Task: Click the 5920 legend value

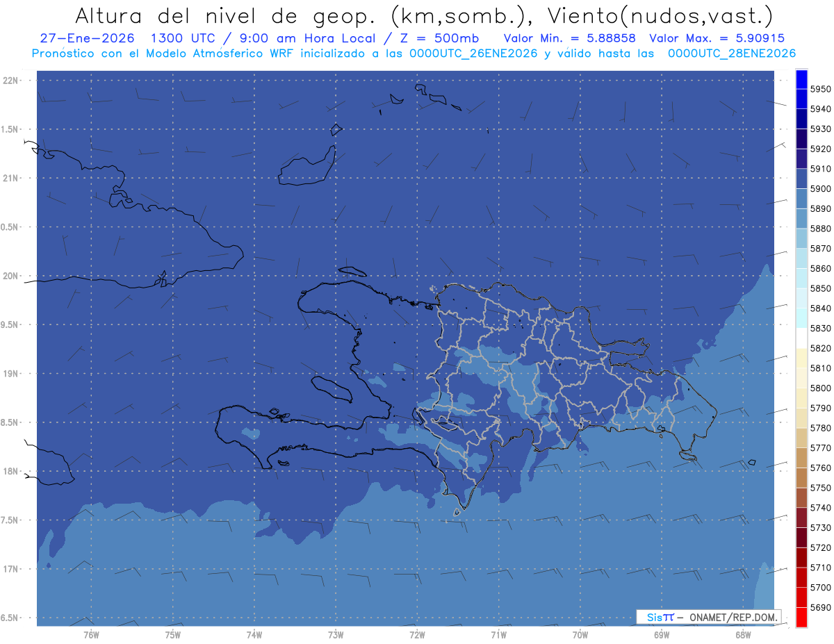Action: tap(820, 149)
